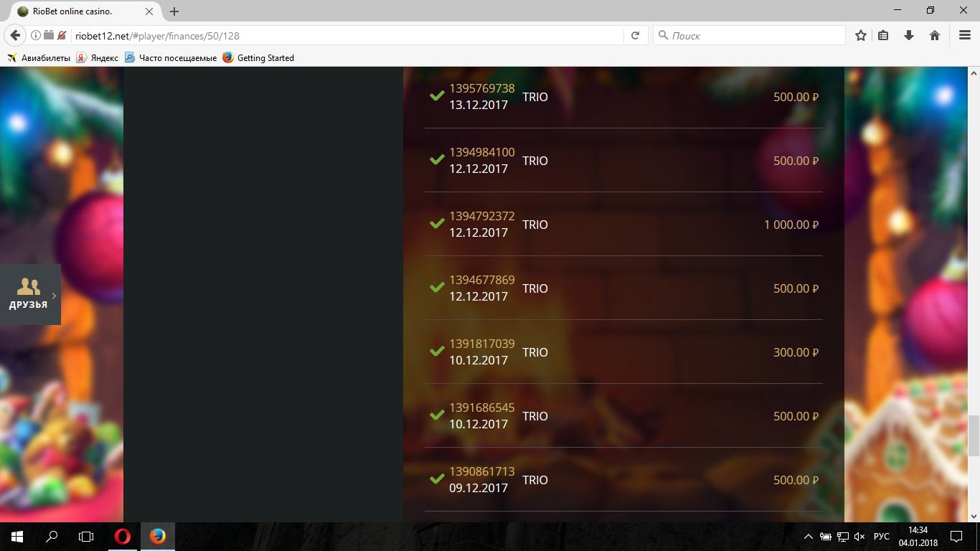The width and height of the screenshot is (980, 551).
Task: Open Opera browser from taskbar
Action: pos(123,537)
